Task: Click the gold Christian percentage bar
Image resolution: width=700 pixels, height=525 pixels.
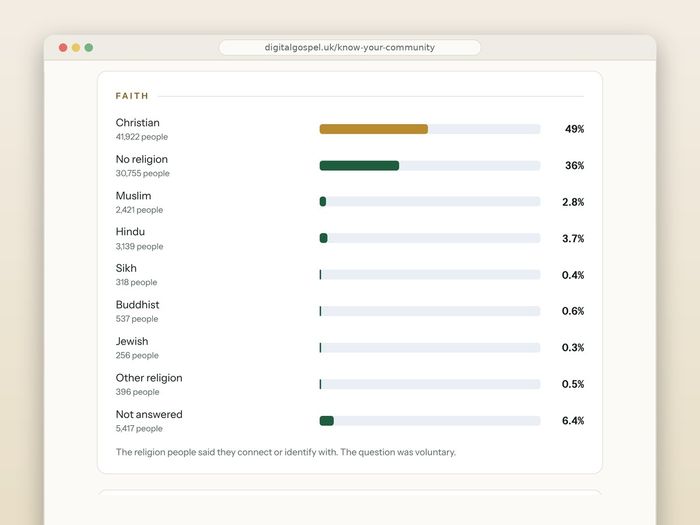Action: tap(374, 129)
